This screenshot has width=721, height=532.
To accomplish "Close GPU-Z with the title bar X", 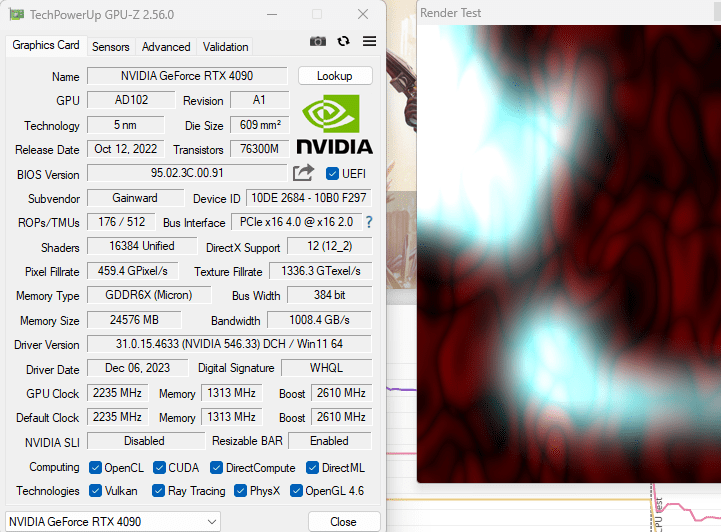I will (363, 14).
